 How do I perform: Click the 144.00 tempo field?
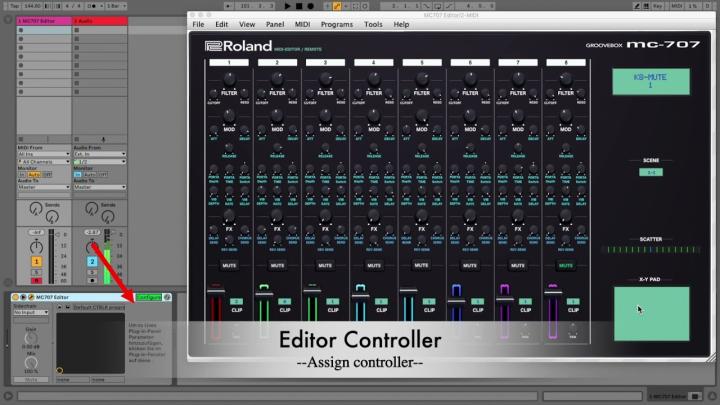coord(32,6)
